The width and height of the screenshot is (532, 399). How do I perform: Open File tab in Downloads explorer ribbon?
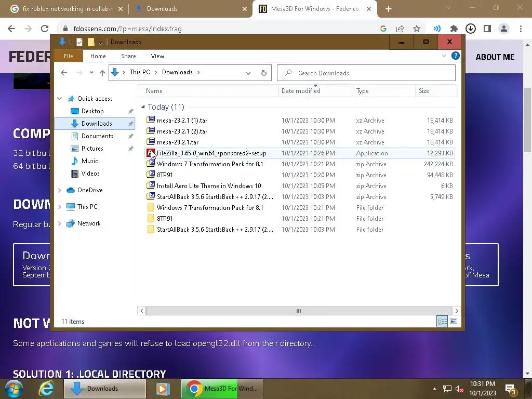(x=68, y=56)
